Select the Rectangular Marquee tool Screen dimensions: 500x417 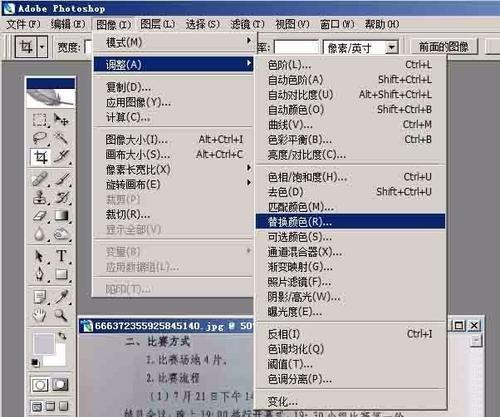[x=40, y=120]
